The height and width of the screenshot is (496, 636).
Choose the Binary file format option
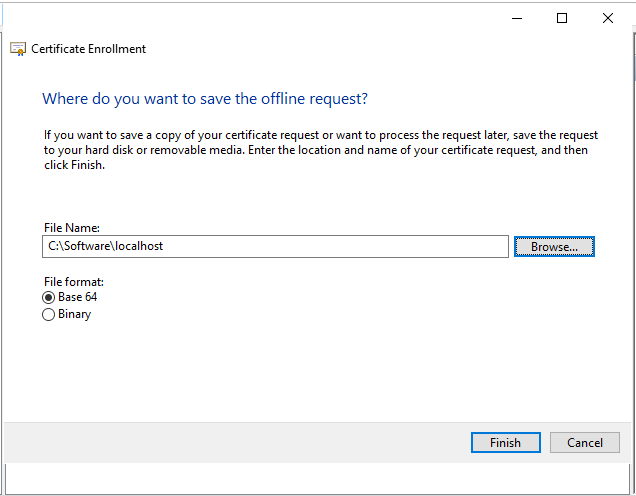coord(49,314)
